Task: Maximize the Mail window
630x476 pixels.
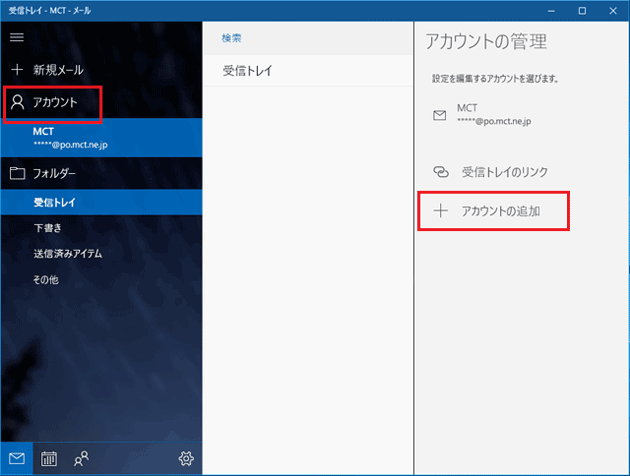Action: click(x=582, y=11)
